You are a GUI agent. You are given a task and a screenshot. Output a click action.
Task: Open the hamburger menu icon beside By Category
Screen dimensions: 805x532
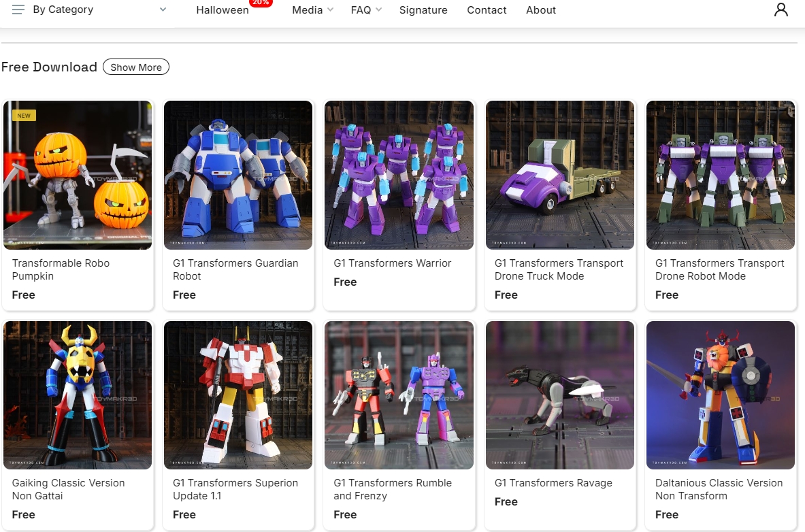18,10
